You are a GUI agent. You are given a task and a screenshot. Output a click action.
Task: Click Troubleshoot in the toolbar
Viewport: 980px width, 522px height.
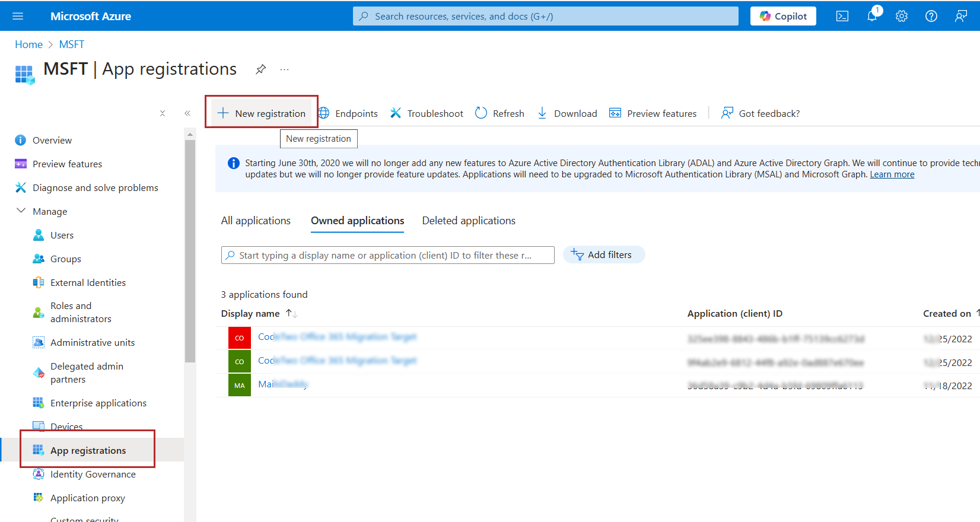pos(427,113)
